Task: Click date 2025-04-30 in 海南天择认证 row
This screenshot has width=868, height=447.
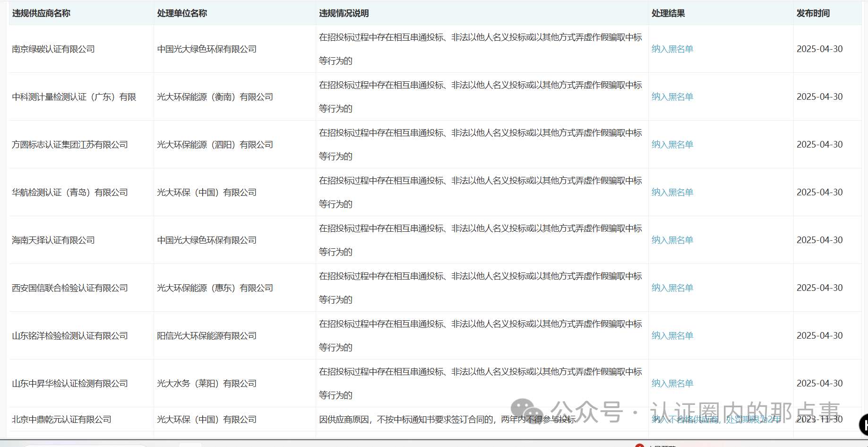Action: click(x=820, y=240)
